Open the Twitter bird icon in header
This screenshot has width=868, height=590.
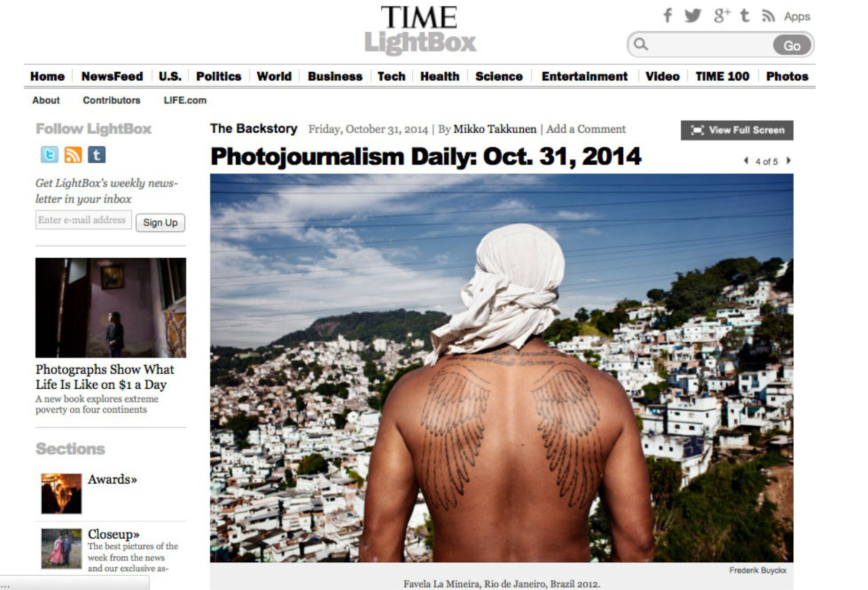coord(693,16)
